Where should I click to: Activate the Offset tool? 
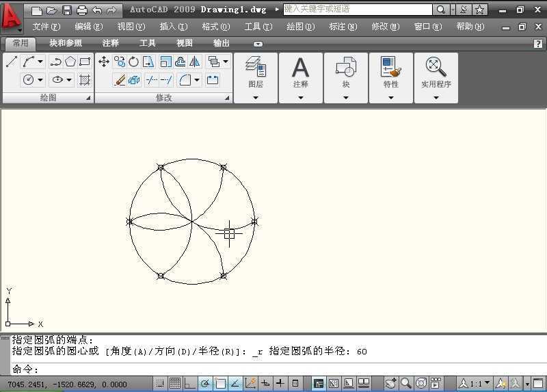(181, 62)
